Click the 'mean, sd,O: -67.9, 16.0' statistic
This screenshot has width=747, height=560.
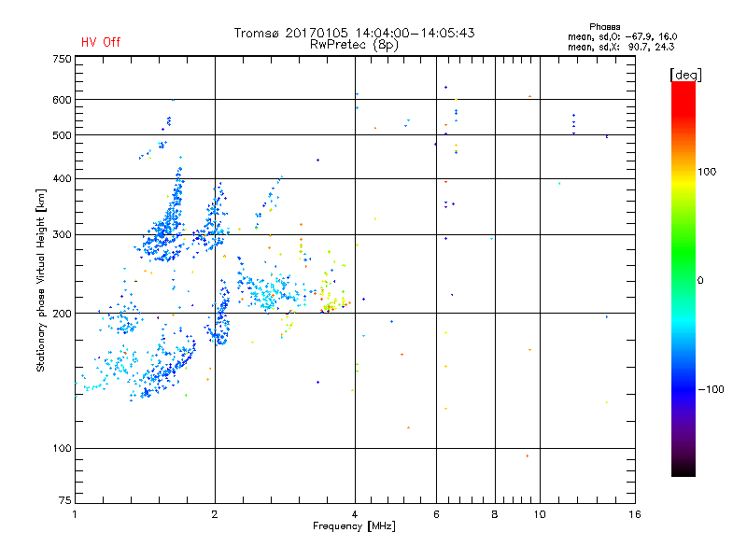coord(622,36)
